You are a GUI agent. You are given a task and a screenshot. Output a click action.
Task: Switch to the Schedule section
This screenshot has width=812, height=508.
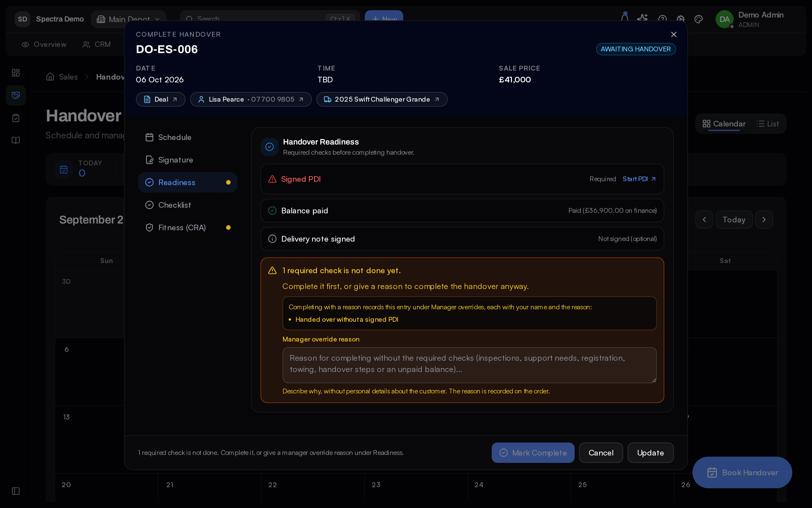(x=187, y=137)
